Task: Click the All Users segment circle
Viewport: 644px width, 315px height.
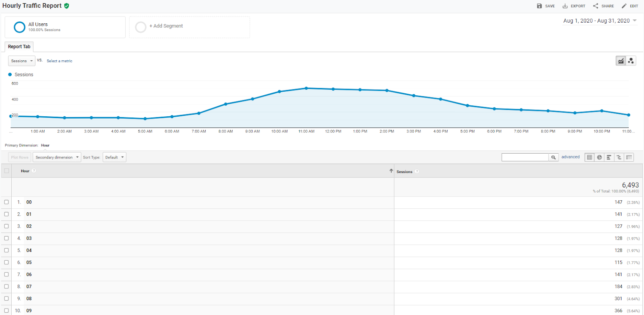Action: tap(19, 27)
